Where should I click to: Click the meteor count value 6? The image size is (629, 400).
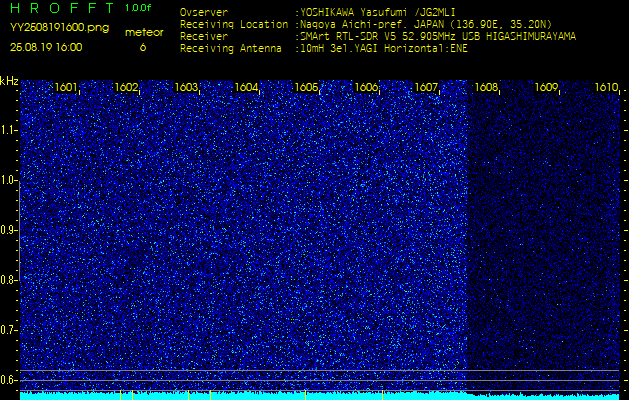pos(143,48)
